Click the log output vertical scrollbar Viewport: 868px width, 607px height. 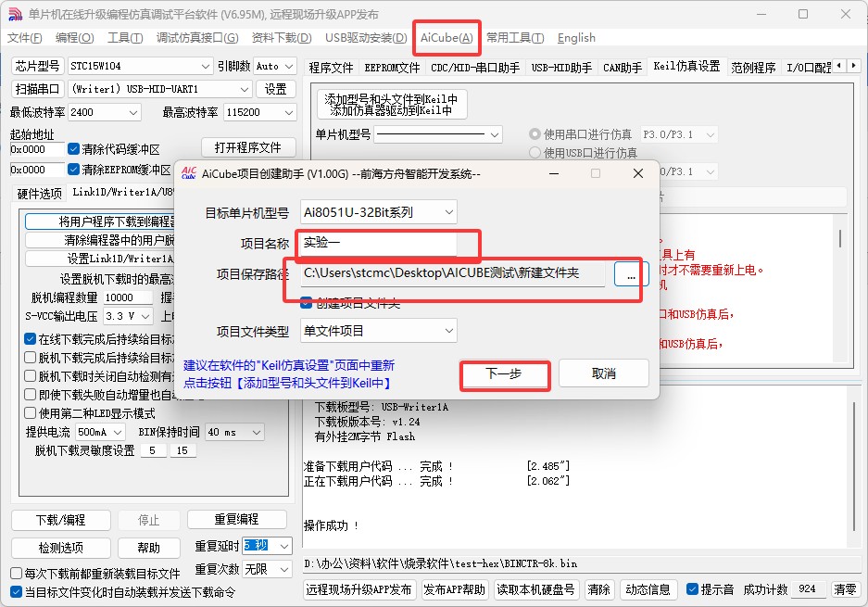853,466
